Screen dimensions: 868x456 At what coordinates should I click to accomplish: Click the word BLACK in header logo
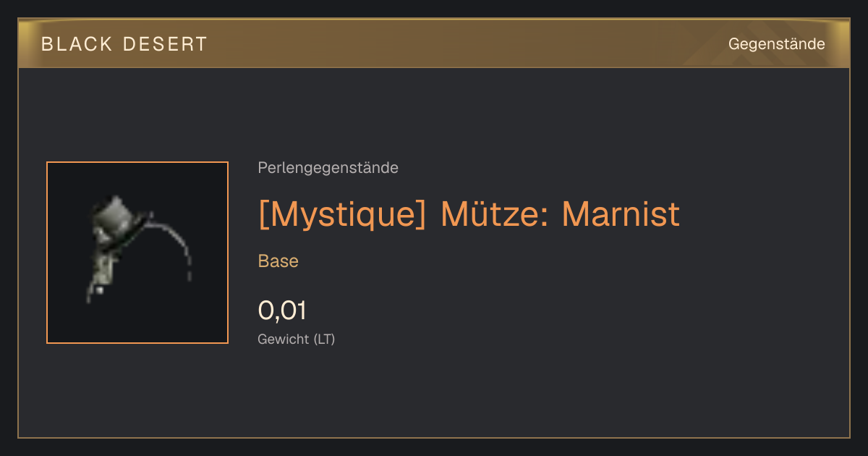77,44
